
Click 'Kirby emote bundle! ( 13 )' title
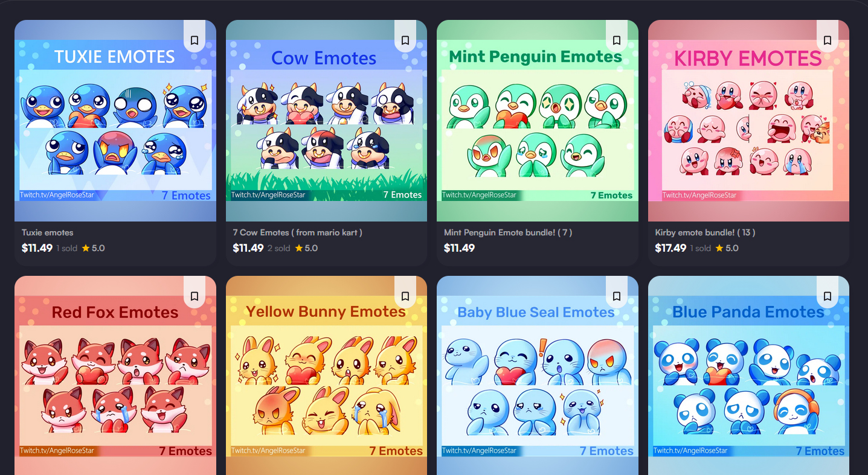tap(705, 232)
